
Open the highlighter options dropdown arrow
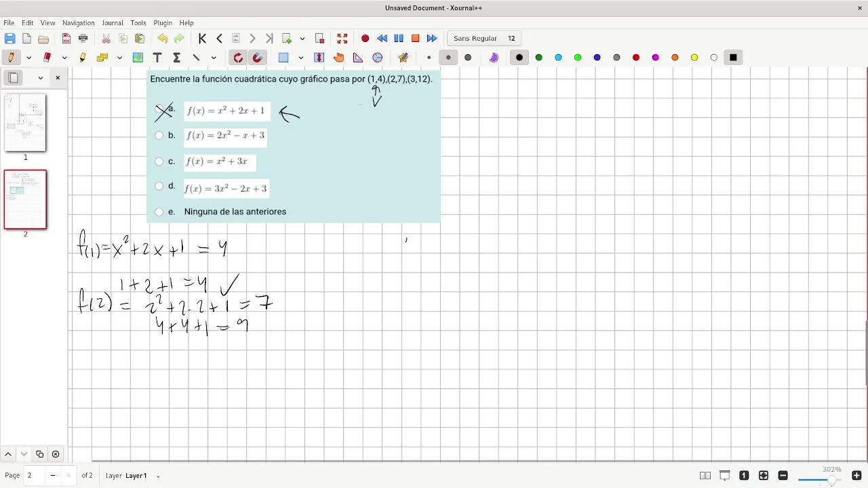[119, 58]
